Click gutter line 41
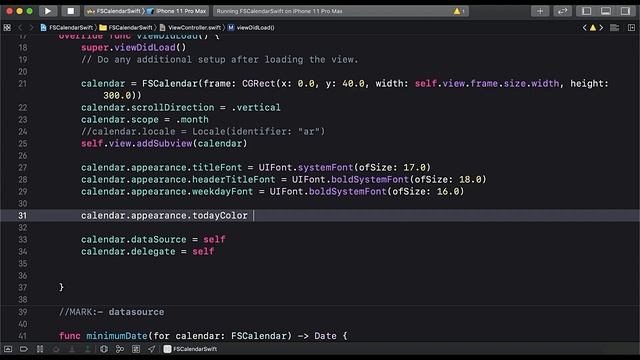 point(22,336)
